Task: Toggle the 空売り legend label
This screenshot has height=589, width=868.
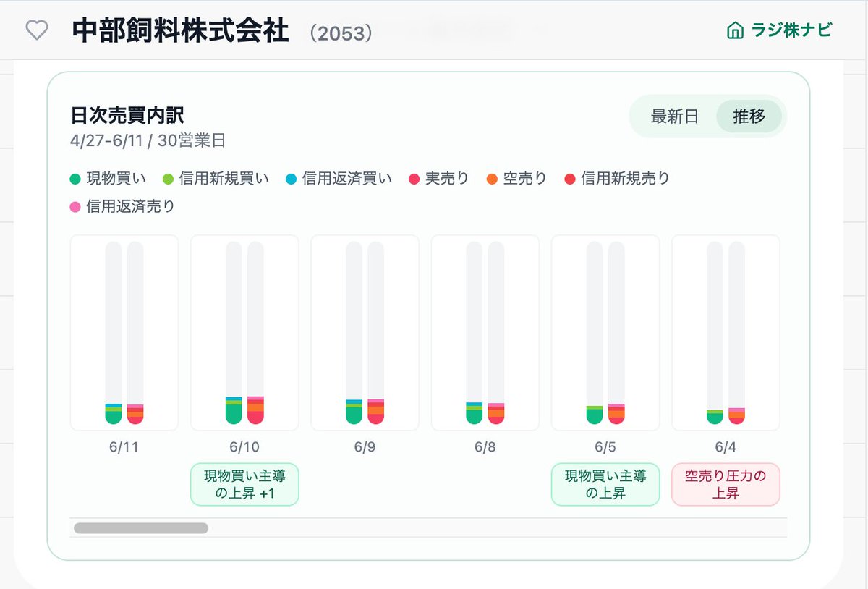Action: coord(524,179)
